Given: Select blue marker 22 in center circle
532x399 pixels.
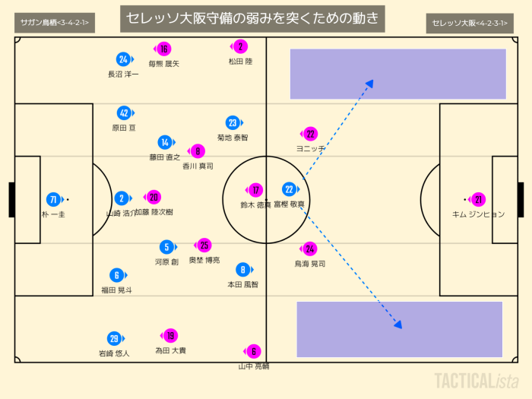Looking at the screenshot, I should 288,189.
